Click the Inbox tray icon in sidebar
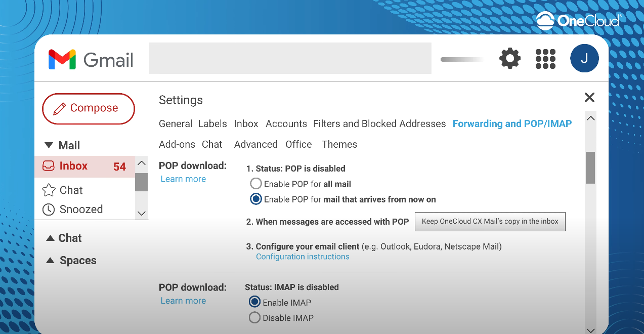Viewport: 644px width, 334px height. pos(49,166)
